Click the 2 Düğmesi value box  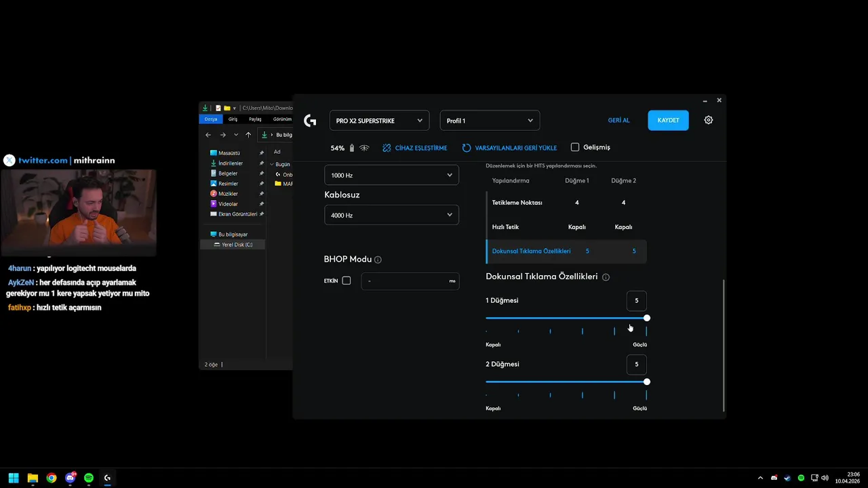pyautogui.click(x=636, y=365)
